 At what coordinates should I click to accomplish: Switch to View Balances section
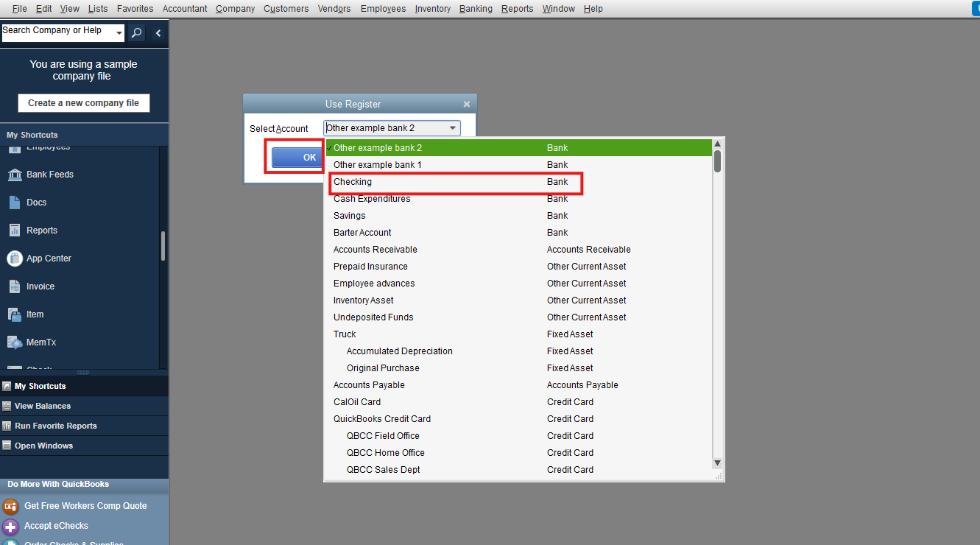point(43,406)
